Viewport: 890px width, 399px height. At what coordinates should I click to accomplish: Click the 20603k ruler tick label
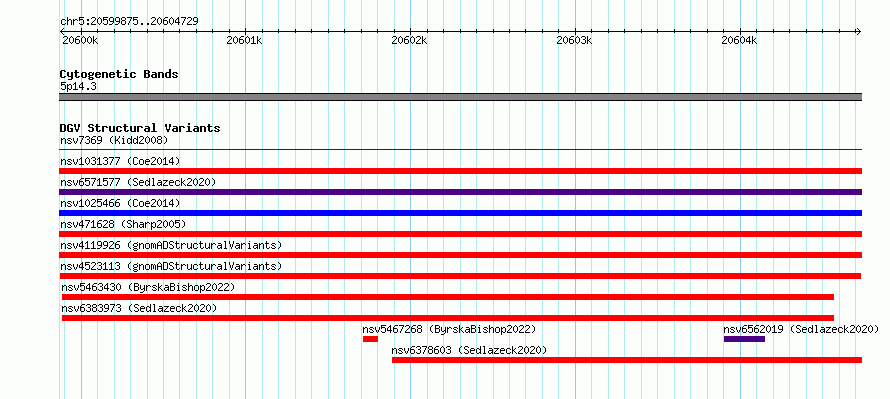574,40
